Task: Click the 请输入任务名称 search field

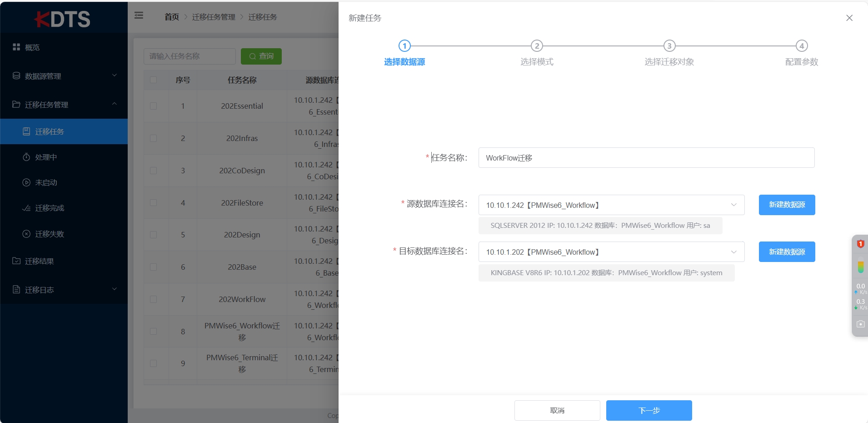Action: tap(190, 56)
